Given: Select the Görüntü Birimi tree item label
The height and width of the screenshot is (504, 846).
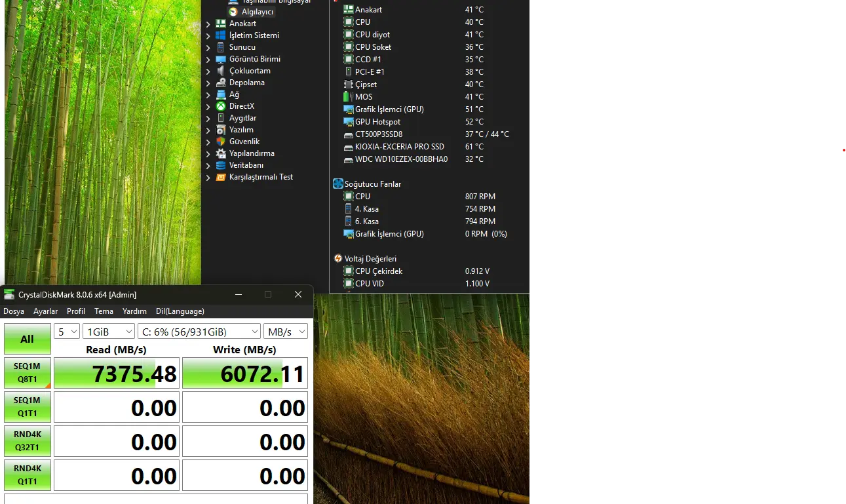Looking at the screenshot, I should [255, 59].
